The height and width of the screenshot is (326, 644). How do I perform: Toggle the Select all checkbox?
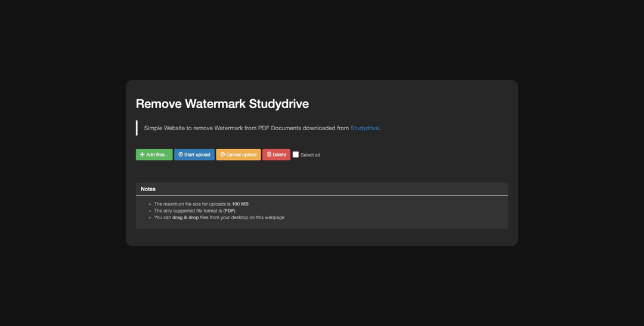click(296, 155)
